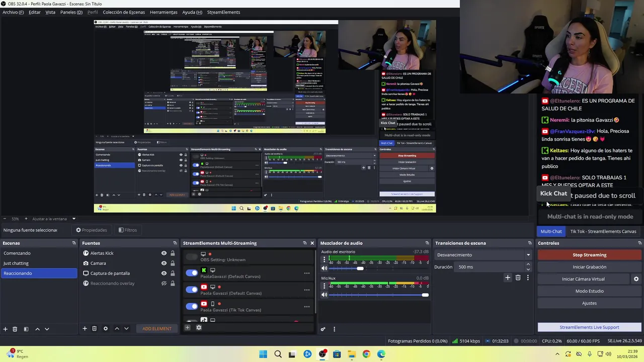Open Ajustes from Controles panel

(x=590, y=303)
